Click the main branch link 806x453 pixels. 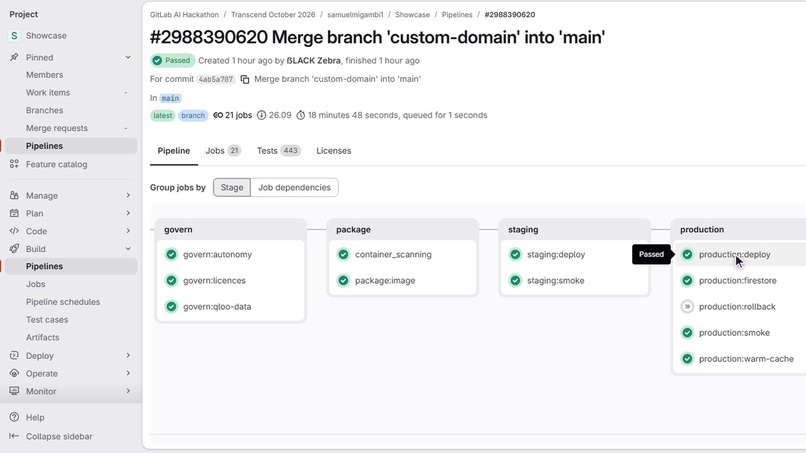point(170,98)
